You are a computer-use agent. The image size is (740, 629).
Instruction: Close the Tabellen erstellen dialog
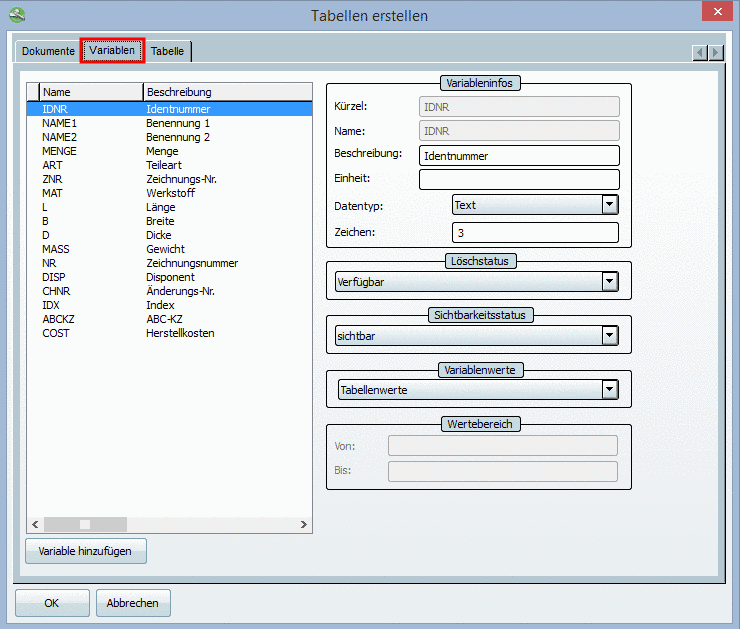point(717,11)
